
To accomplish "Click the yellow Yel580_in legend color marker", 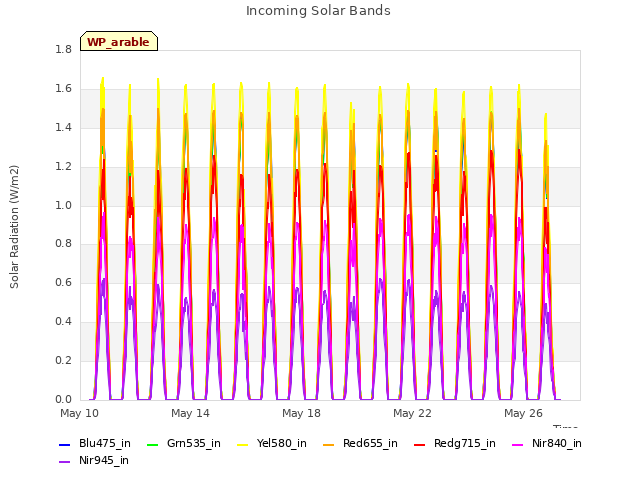I will [x=242, y=444].
